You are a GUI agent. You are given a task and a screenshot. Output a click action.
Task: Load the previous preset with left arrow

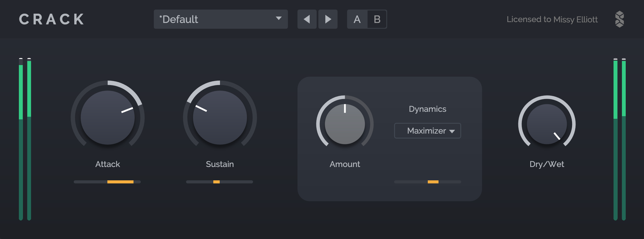pyautogui.click(x=307, y=19)
